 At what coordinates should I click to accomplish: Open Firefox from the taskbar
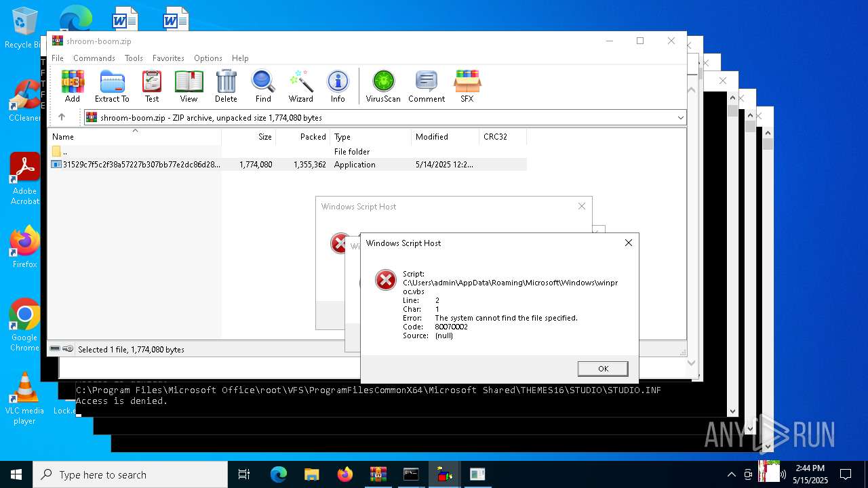point(345,474)
